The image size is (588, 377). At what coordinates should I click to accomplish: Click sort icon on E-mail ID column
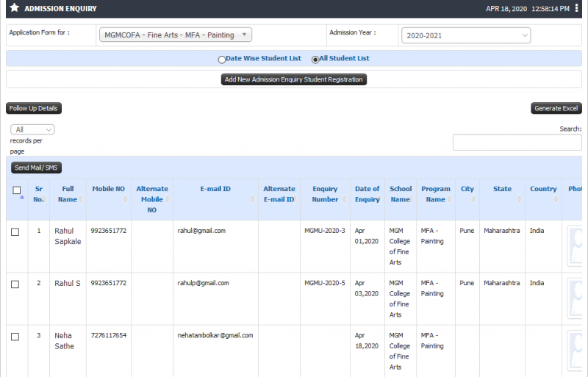tap(252, 199)
